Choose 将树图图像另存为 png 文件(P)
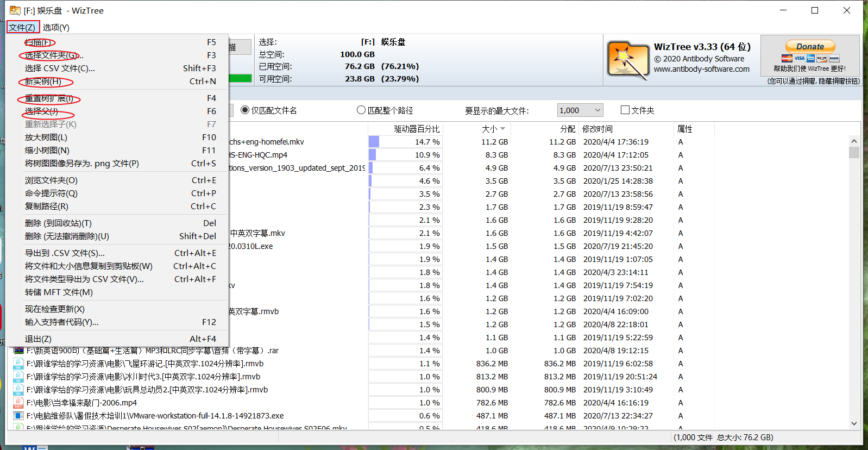 click(117, 164)
